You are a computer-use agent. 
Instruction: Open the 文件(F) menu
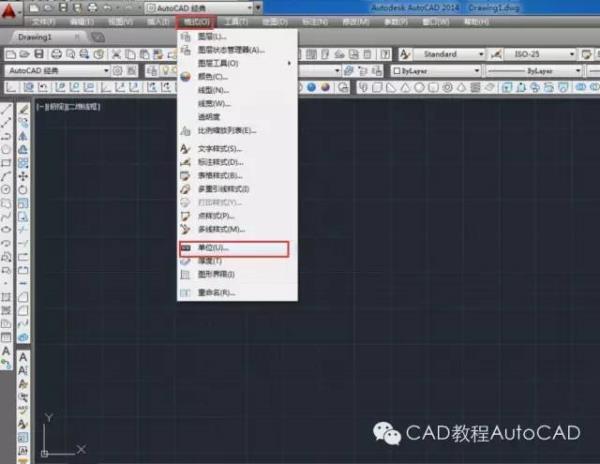44,22
